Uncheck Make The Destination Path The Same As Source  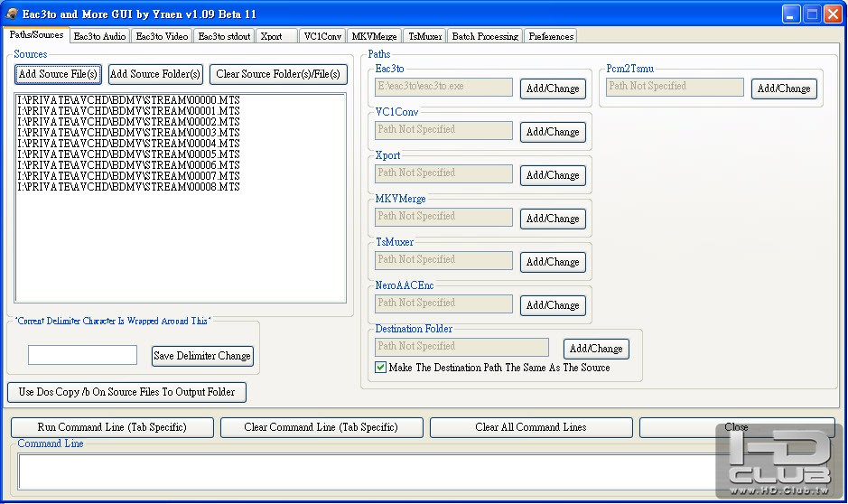pyautogui.click(x=381, y=368)
